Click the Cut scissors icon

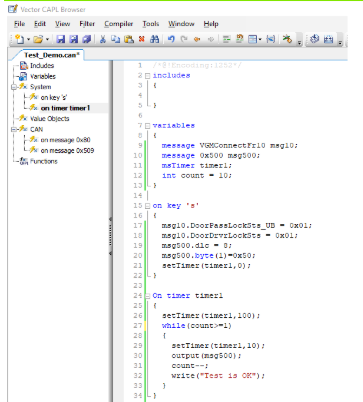(103, 39)
